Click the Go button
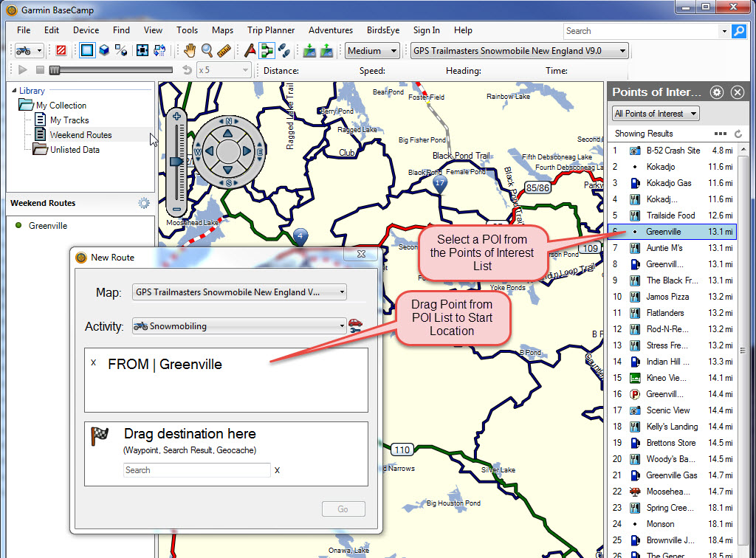Image resolution: width=756 pixels, height=558 pixels. click(x=343, y=509)
